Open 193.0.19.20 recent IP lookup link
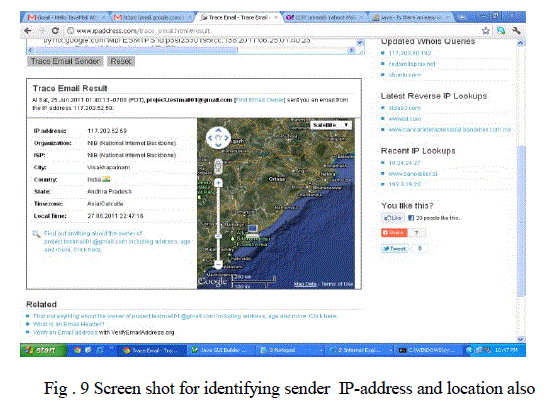Screen dimensions: 546x404 (405, 184)
